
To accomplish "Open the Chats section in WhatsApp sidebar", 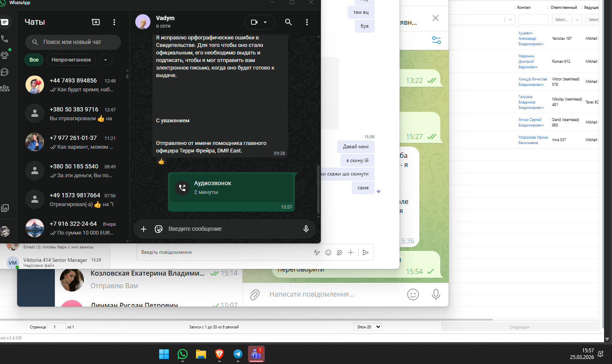I will pyautogui.click(x=5, y=22).
